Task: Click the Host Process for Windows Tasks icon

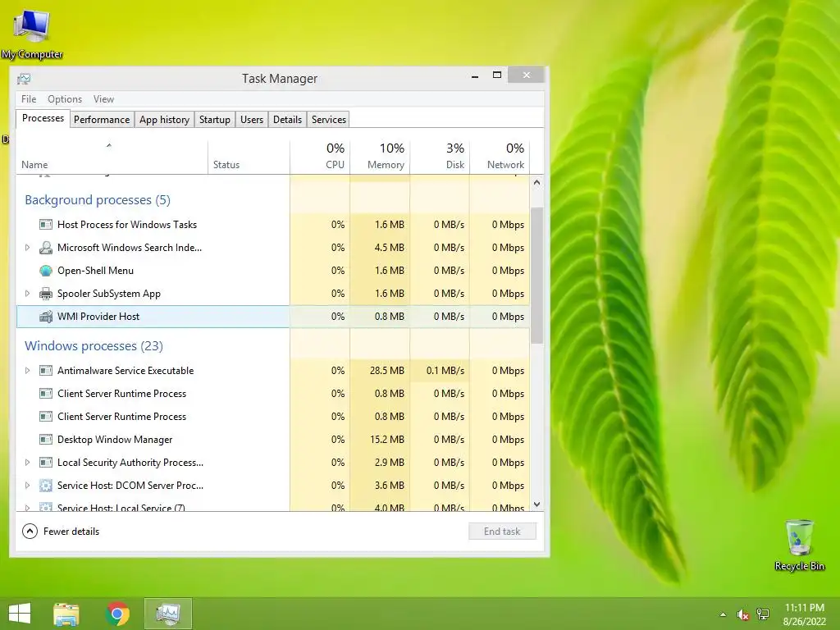Action: (x=46, y=225)
